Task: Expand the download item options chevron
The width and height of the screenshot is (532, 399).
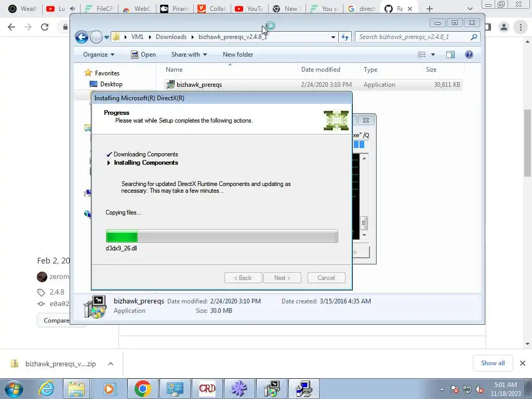Action: pos(111,364)
